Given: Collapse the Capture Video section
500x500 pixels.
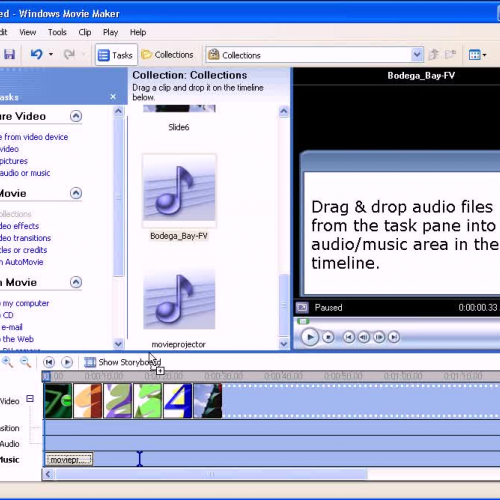Looking at the screenshot, I should point(76,116).
